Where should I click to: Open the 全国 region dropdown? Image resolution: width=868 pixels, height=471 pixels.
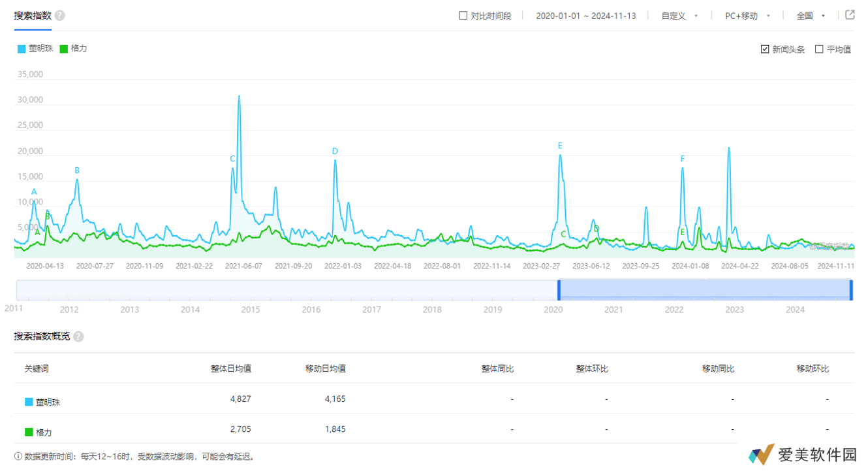tap(811, 16)
